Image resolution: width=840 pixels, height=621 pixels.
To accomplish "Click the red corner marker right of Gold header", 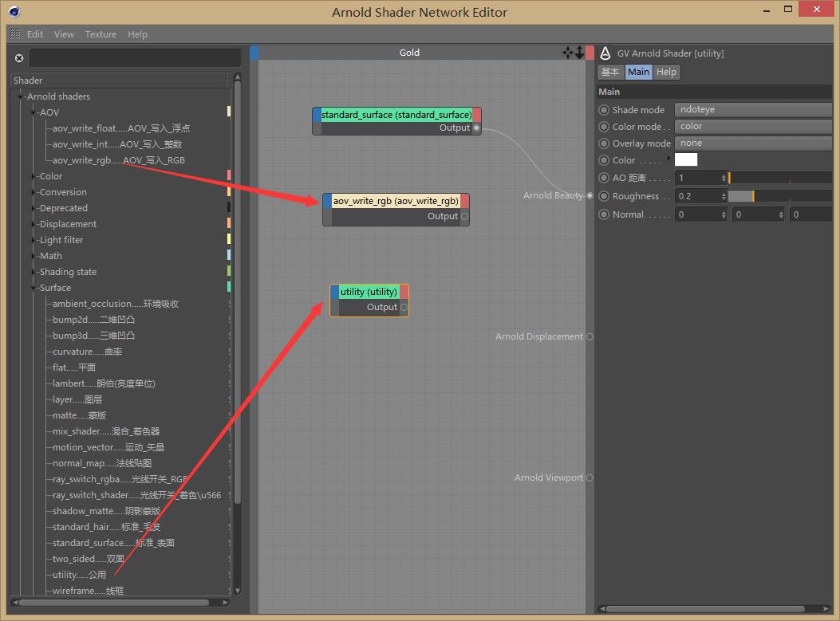I will click(590, 53).
